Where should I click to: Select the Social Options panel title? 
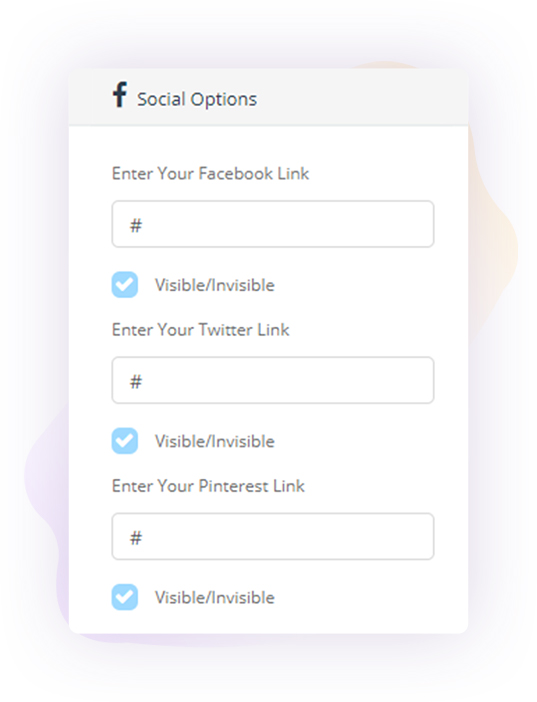pos(197,99)
